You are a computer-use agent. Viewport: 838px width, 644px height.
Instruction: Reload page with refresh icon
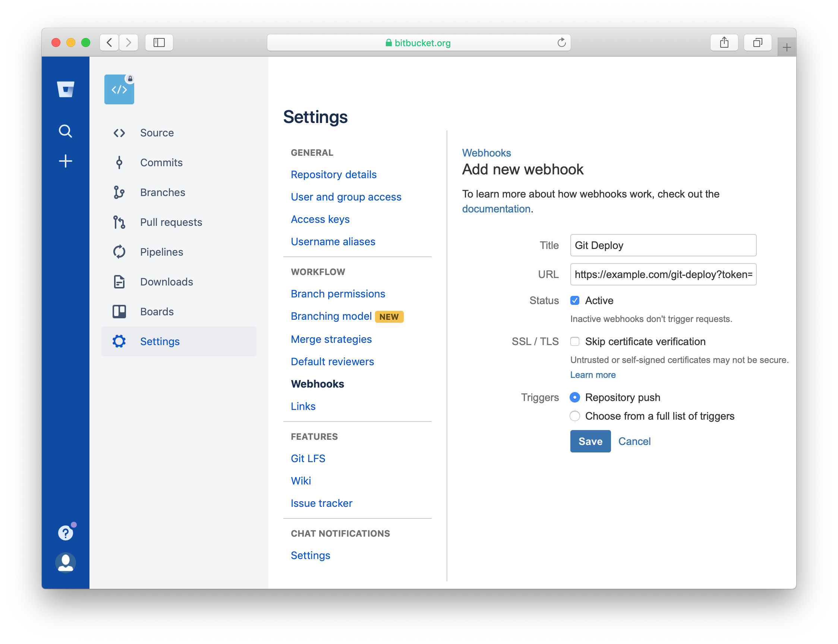(x=561, y=42)
